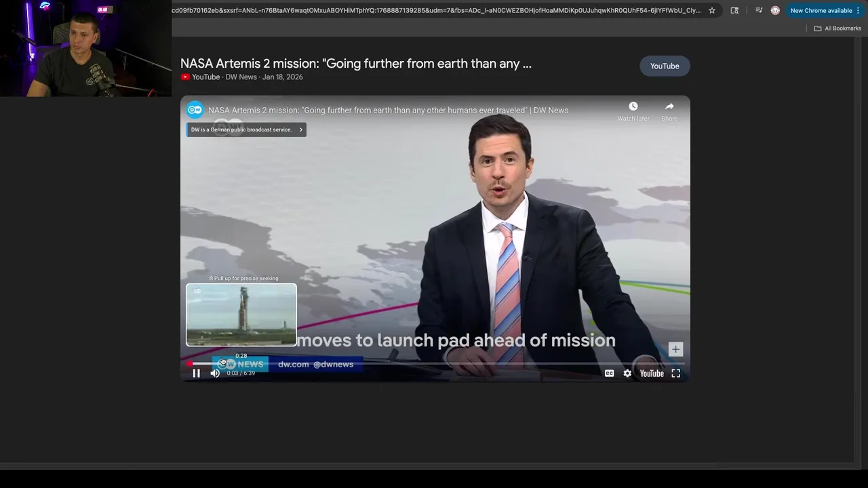Click the "0:03 / 6:39" time display

point(241,373)
